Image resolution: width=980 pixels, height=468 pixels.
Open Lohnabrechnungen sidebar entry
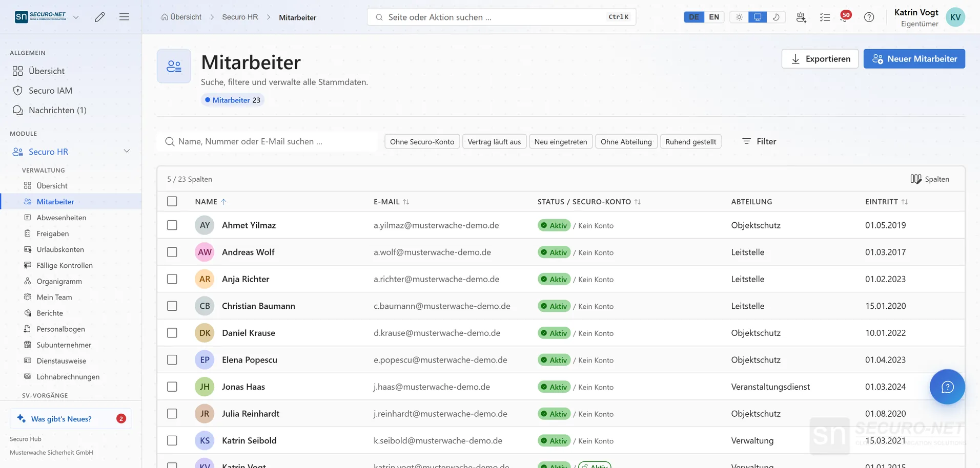point(68,377)
